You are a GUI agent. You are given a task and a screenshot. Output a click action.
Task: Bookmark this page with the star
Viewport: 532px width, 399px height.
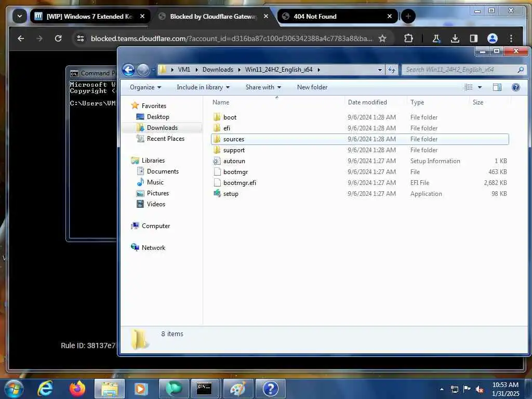(382, 38)
